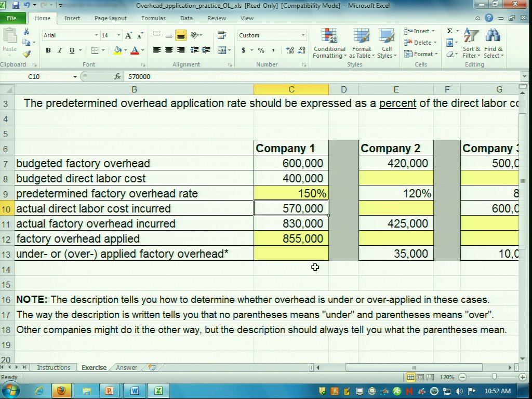Toggle the Wrap Text button
532x399 pixels.
(222, 35)
